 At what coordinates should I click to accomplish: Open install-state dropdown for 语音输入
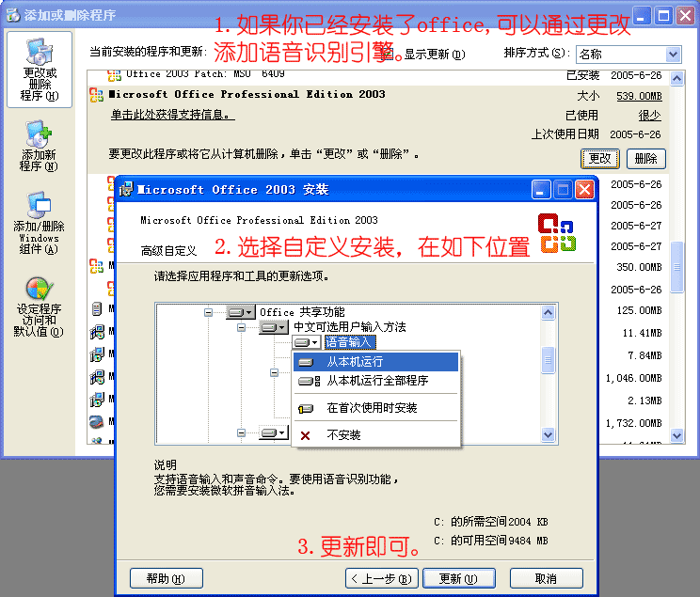pyautogui.click(x=307, y=342)
